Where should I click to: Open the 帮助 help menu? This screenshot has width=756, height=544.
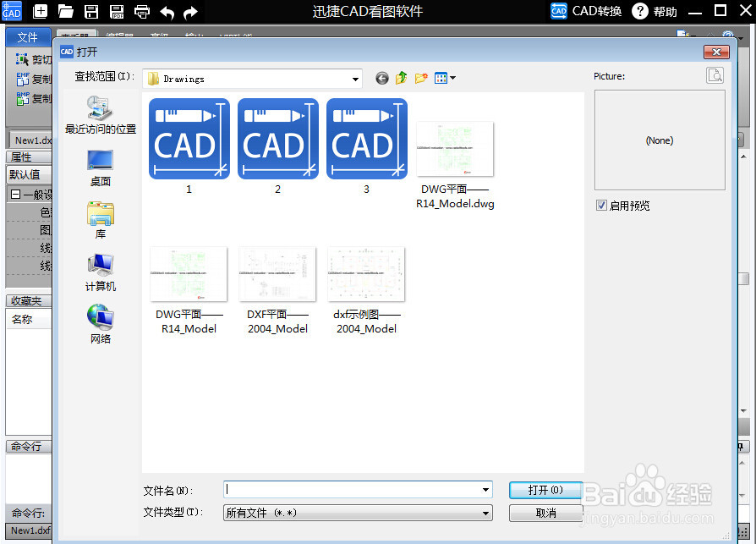655,11
